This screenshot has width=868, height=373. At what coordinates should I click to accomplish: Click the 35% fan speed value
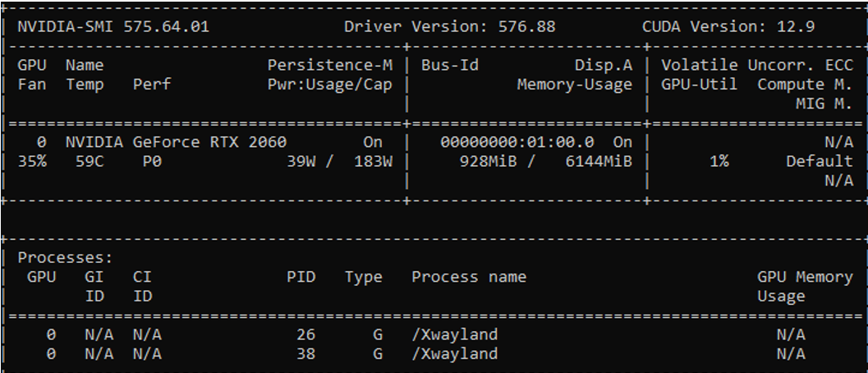[x=33, y=161]
